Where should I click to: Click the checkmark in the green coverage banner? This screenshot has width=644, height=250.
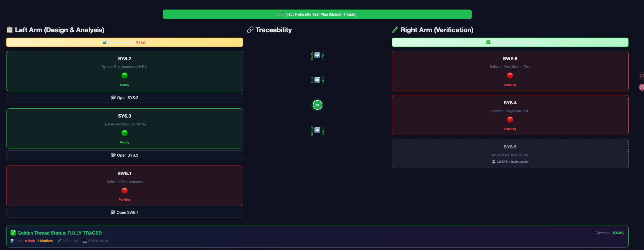click(x=488, y=42)
